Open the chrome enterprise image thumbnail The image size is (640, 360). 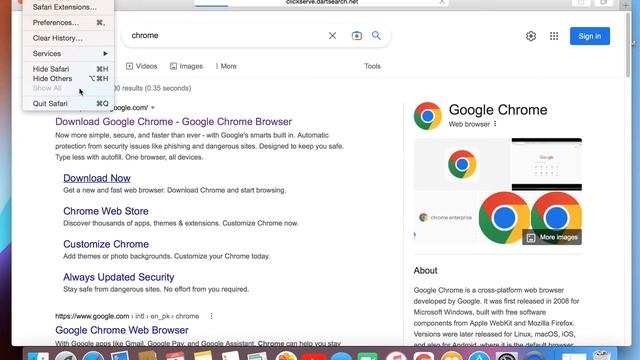click(x=445, y=218)
